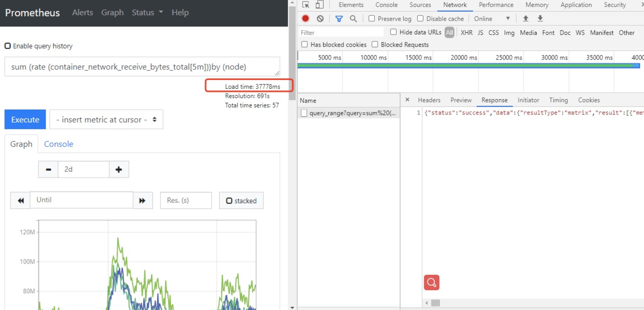
Task: Close the request details panel with X
Action: pos(407,100)
